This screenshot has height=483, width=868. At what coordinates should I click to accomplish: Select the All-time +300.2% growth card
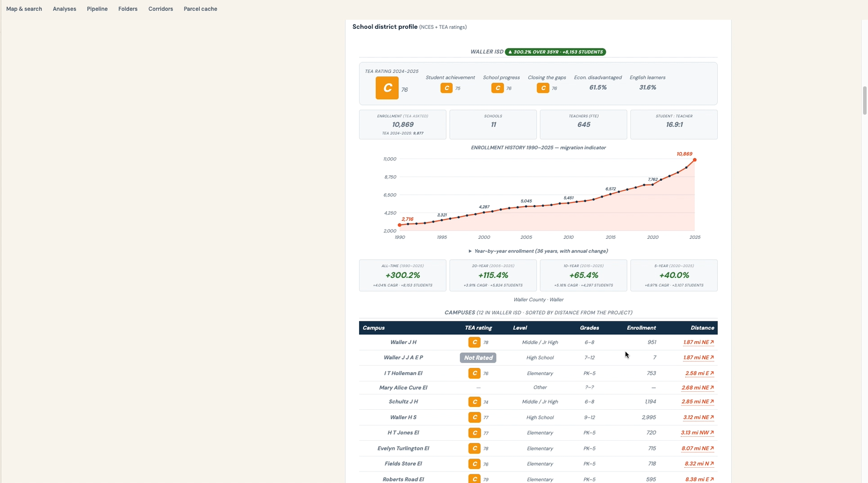[403, 275]
